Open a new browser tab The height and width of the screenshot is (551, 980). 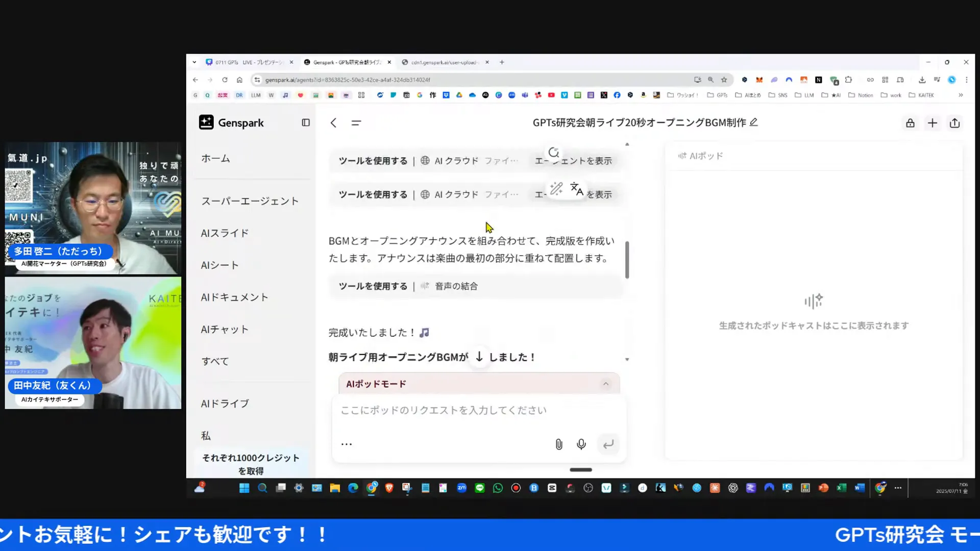(x=502, y=62)
